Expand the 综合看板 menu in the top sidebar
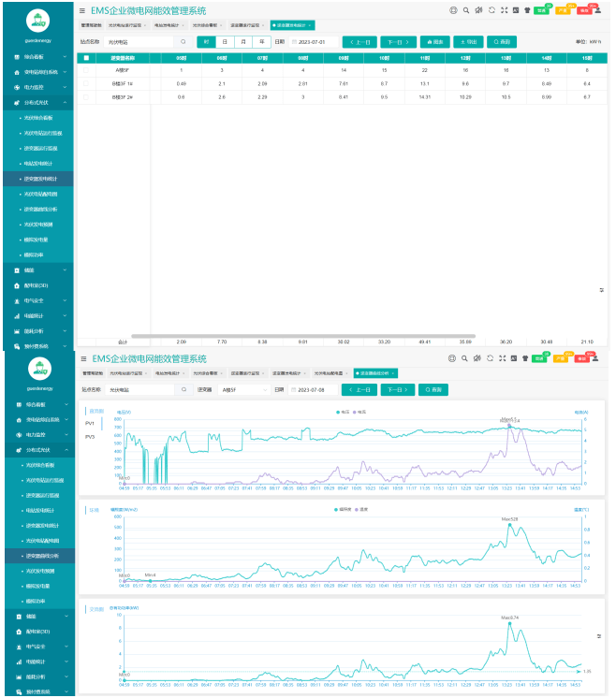616x698 pixels. pyautogui.click(x=65, y=56)
